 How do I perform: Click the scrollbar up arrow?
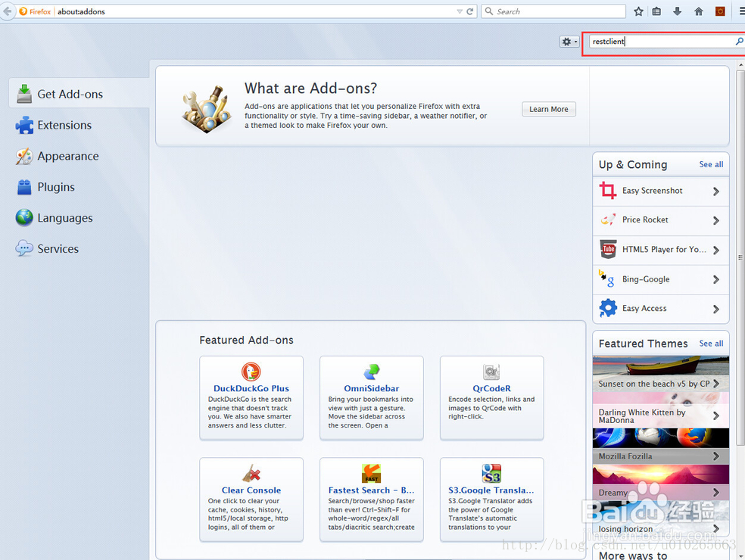click(x=740, y=65)
